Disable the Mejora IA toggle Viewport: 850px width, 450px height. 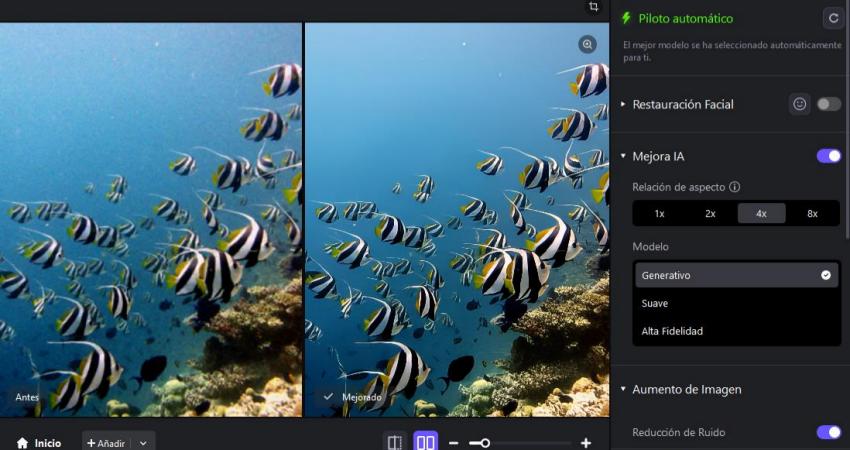[x=828, y=156]
